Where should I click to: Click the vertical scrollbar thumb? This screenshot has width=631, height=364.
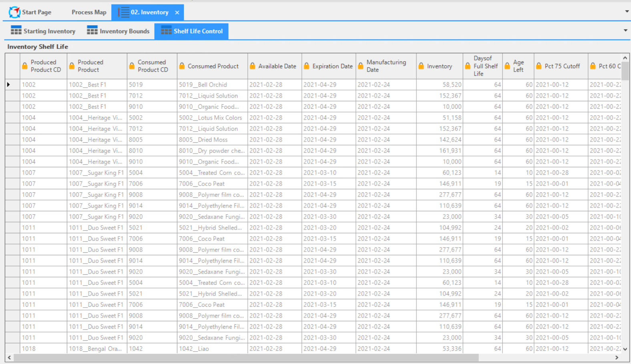pos(625,71)
